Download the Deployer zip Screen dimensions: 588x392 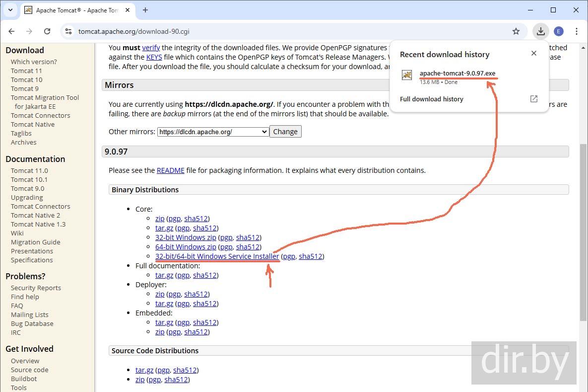pyautogui.click(x=160, y=294)
